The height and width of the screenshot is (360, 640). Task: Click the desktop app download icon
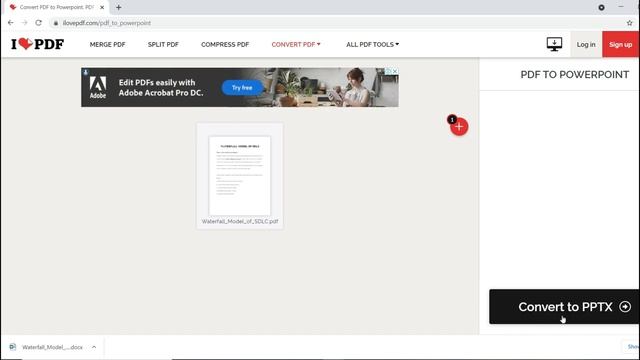[554, 44]
